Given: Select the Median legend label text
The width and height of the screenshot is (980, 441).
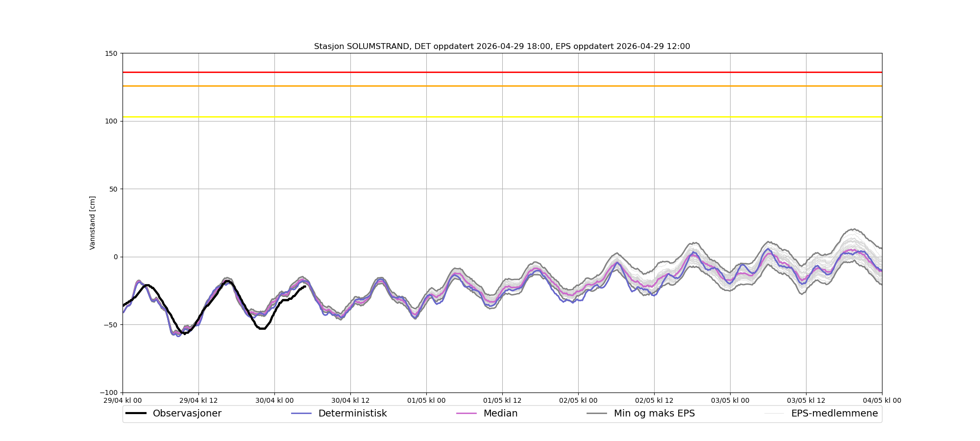Looking at the screenshot, I should coord(500,414).
